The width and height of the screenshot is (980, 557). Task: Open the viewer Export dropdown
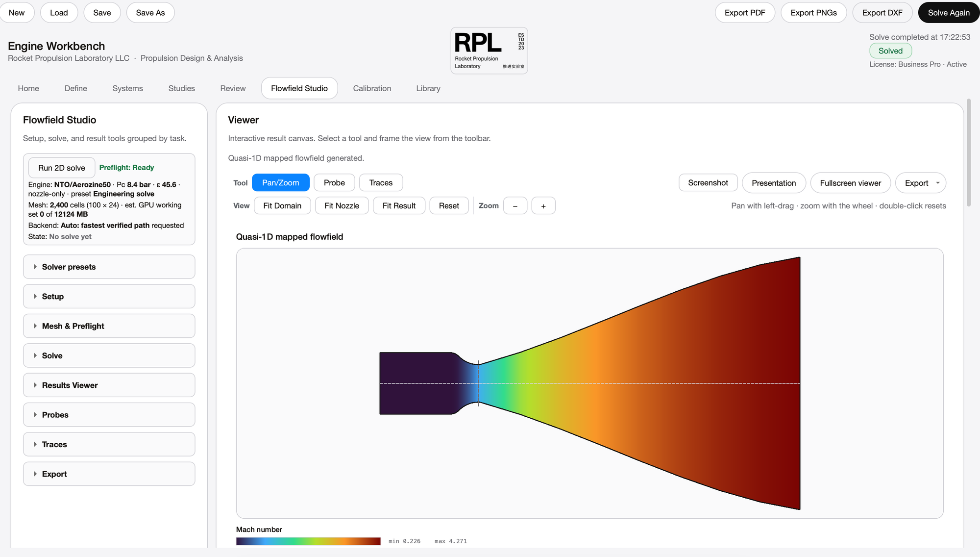pos(921,182)
